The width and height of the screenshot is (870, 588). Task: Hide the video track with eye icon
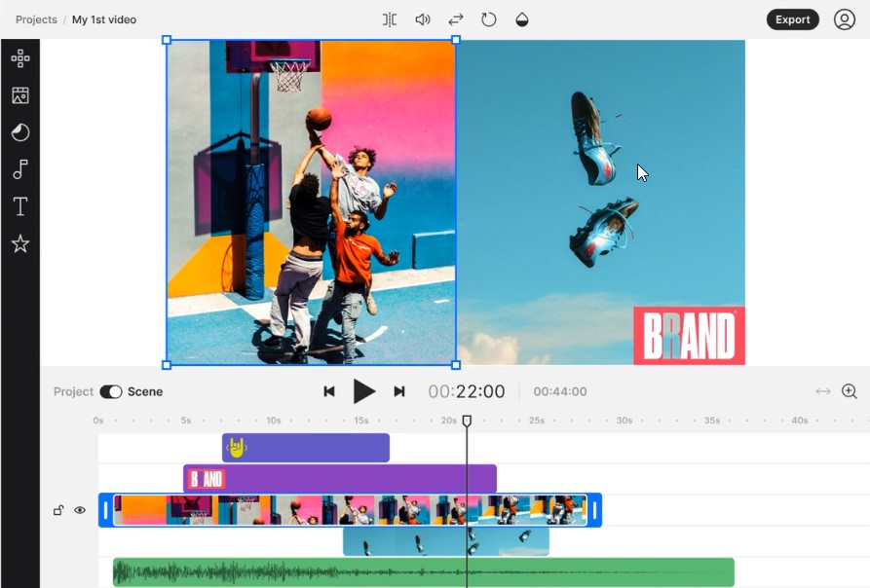coord(80,510)
